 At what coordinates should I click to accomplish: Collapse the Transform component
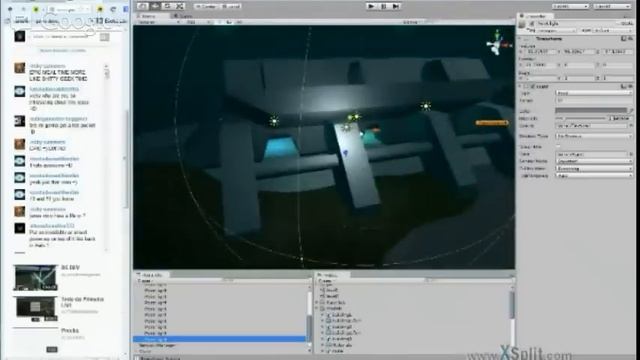520,39
